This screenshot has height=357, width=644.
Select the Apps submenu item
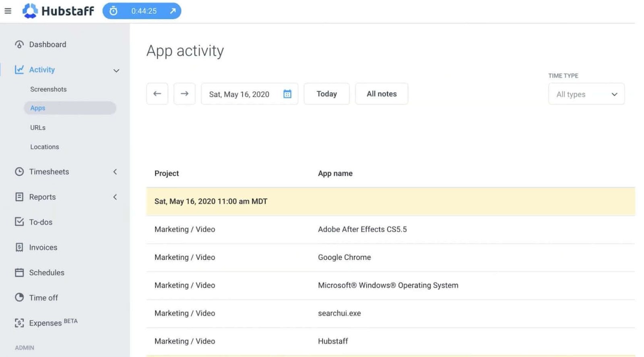[70, 108]
